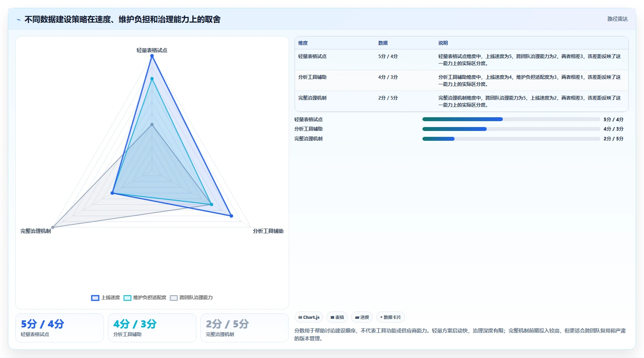This screenshot has width=644, height=358.
Task: Select the 进度 tag
Action: pyautogui.click(x=362, y=317)
